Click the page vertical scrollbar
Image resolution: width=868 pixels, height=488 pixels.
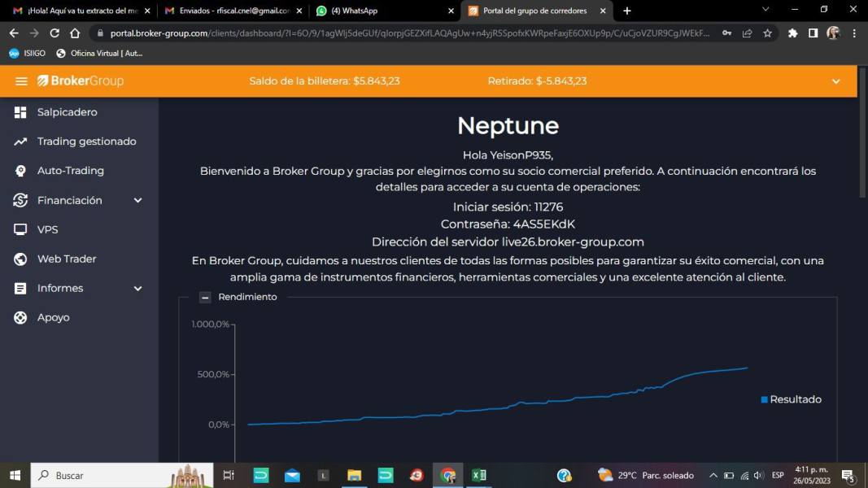tap(862, 133)
